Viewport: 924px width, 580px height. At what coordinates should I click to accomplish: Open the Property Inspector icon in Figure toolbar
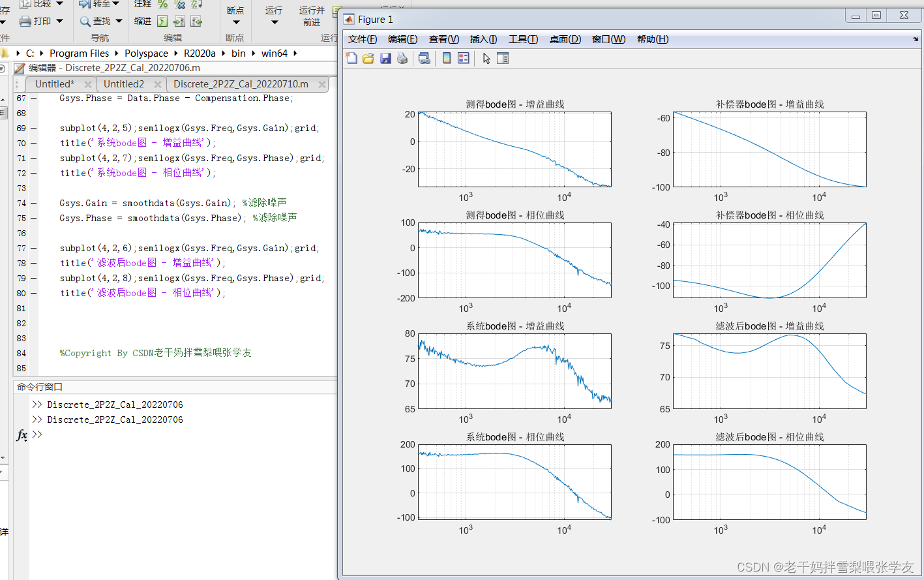pyautogui.click(x=503, y=58)
